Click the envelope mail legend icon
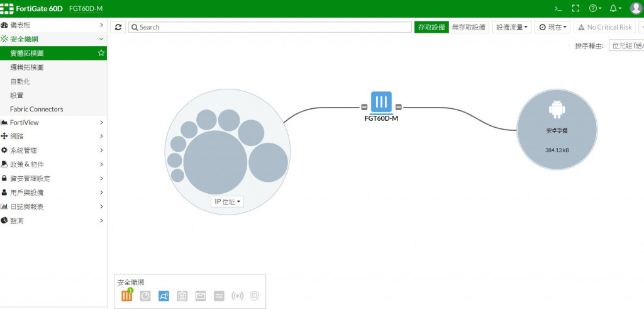Screen dimensions: 644x309 pos(201,296)
